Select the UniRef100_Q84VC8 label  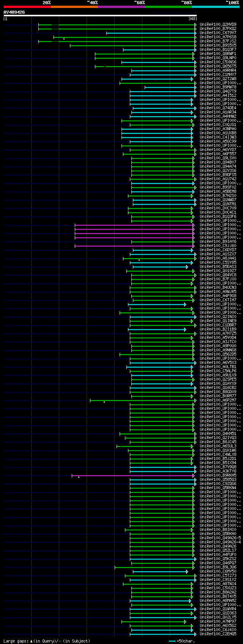(x=218, y=275)
